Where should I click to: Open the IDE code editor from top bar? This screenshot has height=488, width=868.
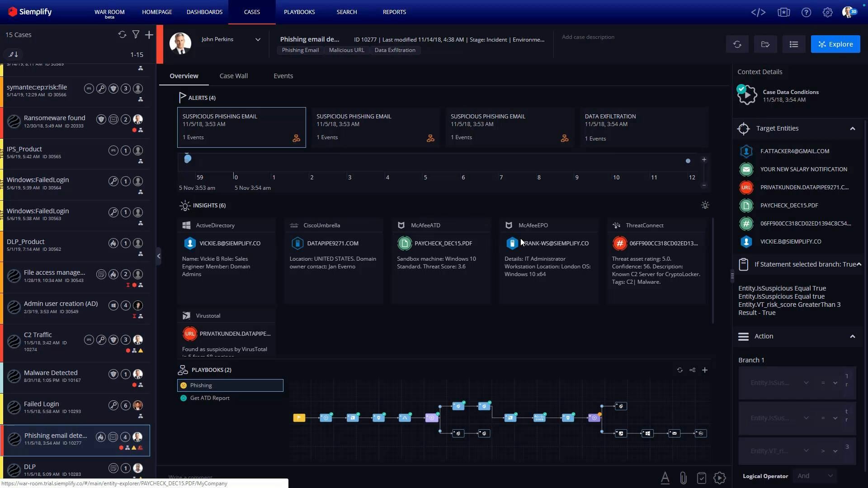tap(759, 12)
